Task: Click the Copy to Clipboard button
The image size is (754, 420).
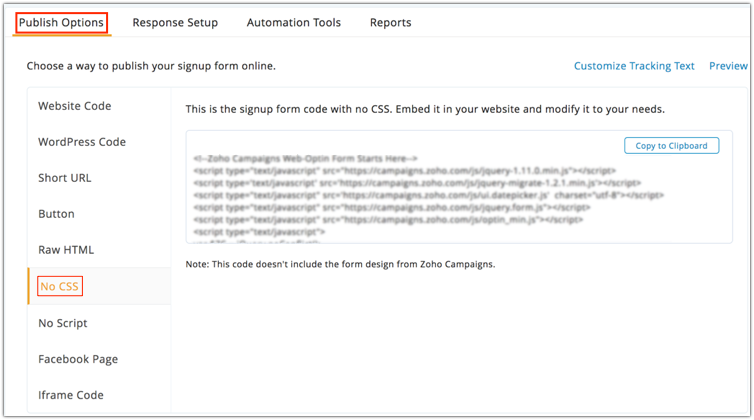Action: pos(671,146)
